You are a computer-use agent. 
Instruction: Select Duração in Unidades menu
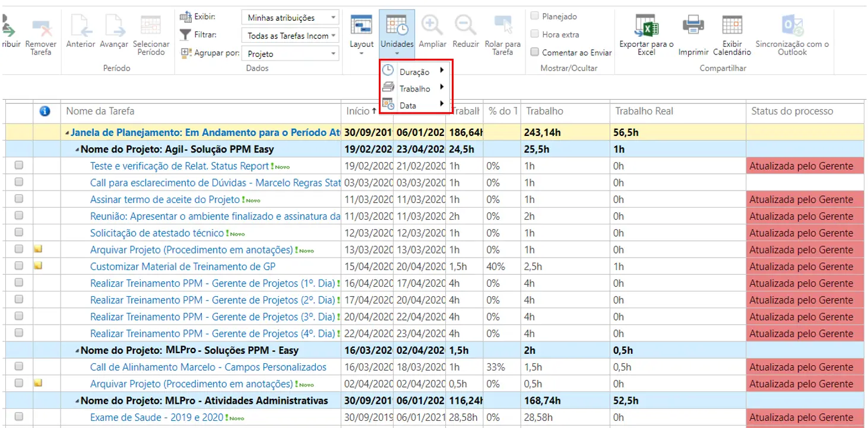(414, 72)
